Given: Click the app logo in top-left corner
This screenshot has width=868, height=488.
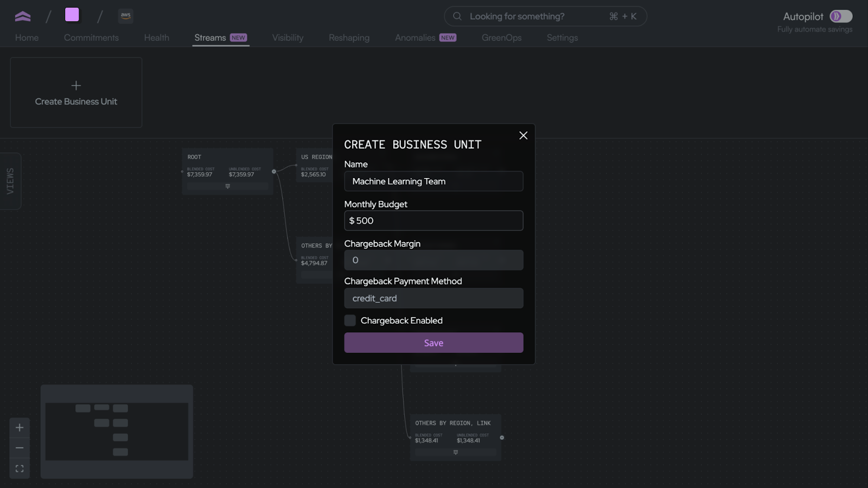Looking at the screenshot, I should point(23,16).
